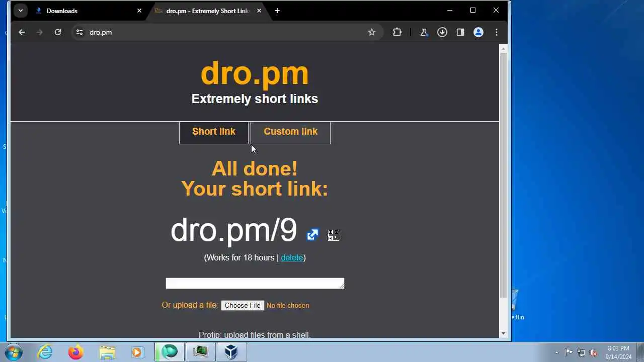The height and width of the screenshot is (362, 644).
Task: Open Windows Start menu
Action: 13,352
